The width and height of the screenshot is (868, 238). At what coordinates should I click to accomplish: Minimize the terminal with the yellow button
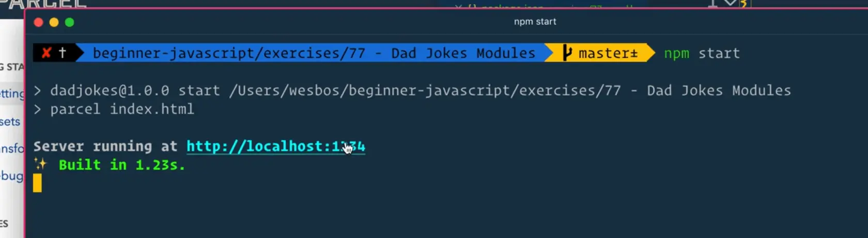coord(54,22)
